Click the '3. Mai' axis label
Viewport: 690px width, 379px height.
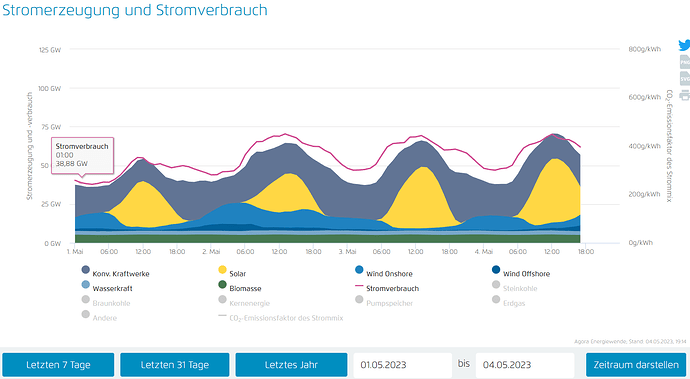tap(347, 252)
